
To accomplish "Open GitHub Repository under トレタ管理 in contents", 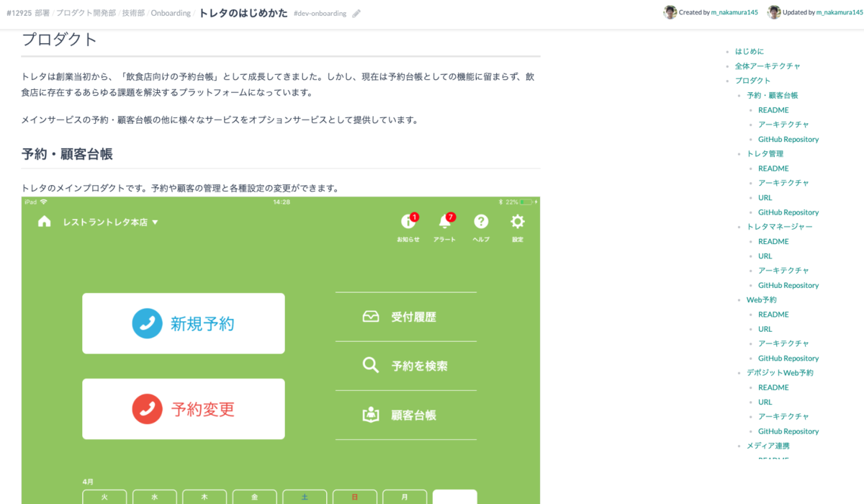I will point(788,212).
